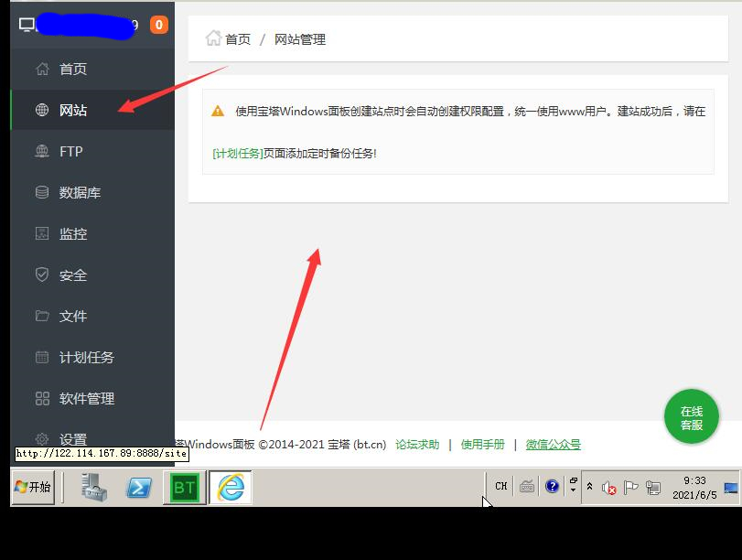Screen dimensions: 742x560
Task: Open 文件 file manager
Action: coord(92,317)
